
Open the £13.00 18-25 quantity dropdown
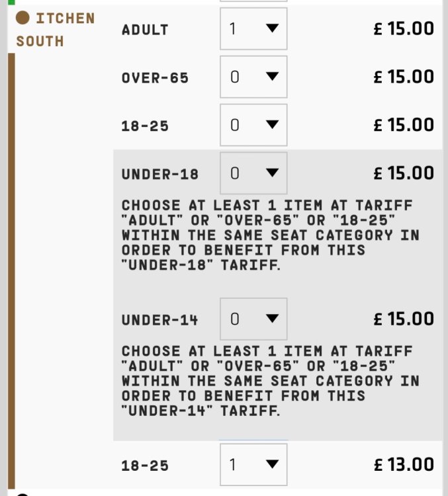tap(253, 465)
